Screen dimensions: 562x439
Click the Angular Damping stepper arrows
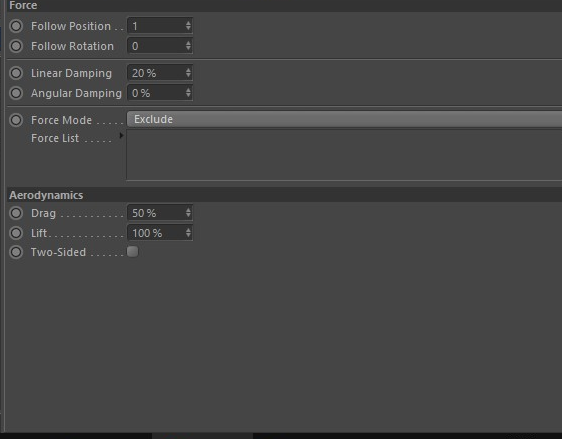[188, 93]
